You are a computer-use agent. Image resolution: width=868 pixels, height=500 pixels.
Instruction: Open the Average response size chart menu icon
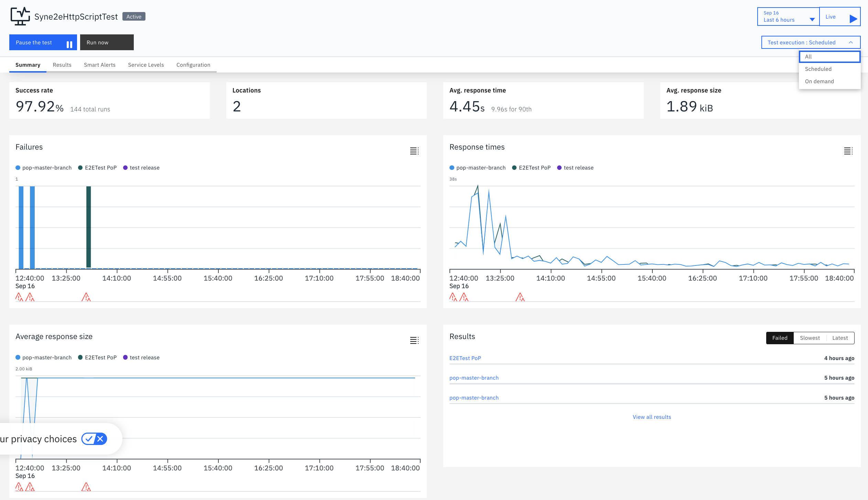tap(414, 340)
